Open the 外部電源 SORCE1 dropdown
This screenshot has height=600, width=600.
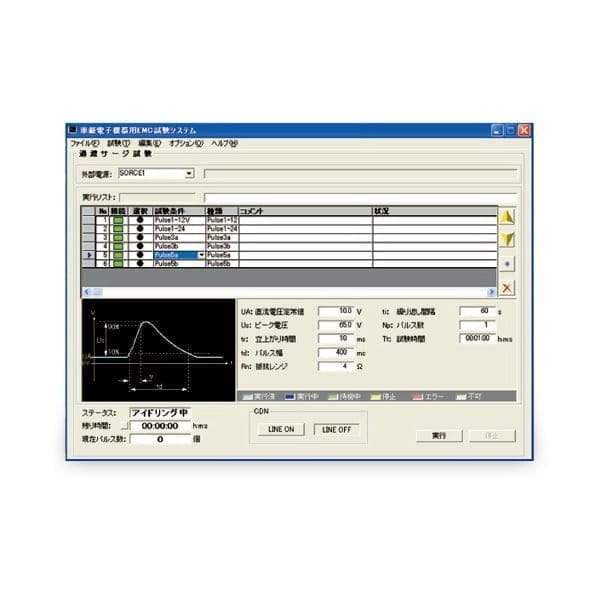(x=189, y=174)
